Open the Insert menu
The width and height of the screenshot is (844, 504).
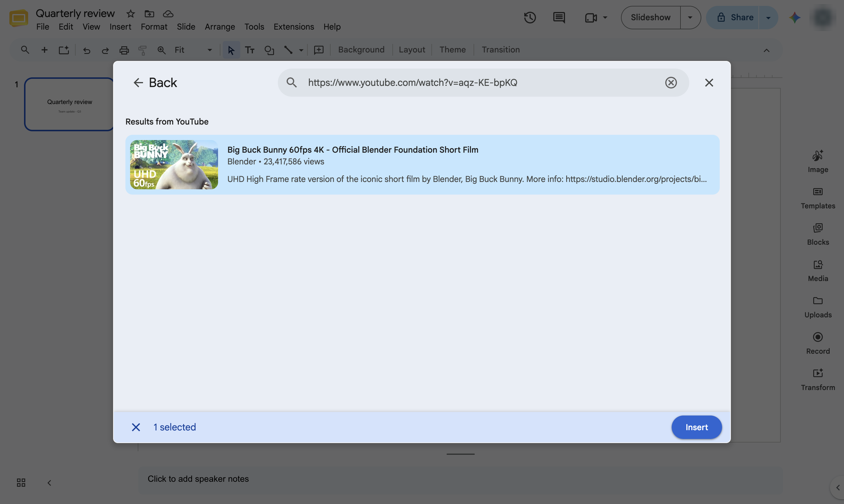click(120, 26)
